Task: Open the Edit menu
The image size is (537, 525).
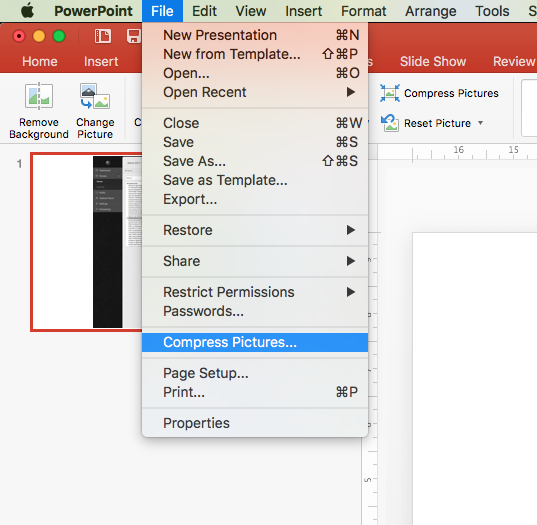Action: click(204, 11)
